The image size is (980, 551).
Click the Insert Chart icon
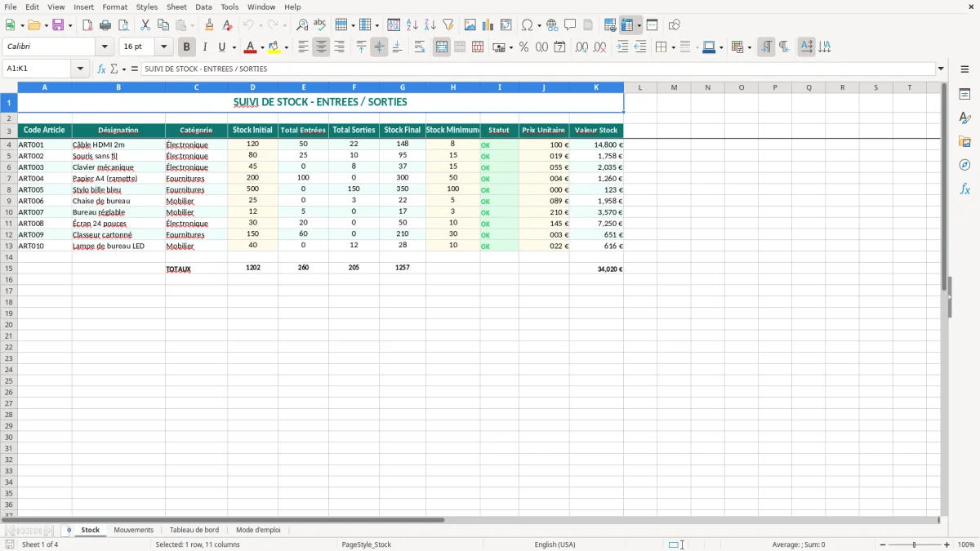488,25
